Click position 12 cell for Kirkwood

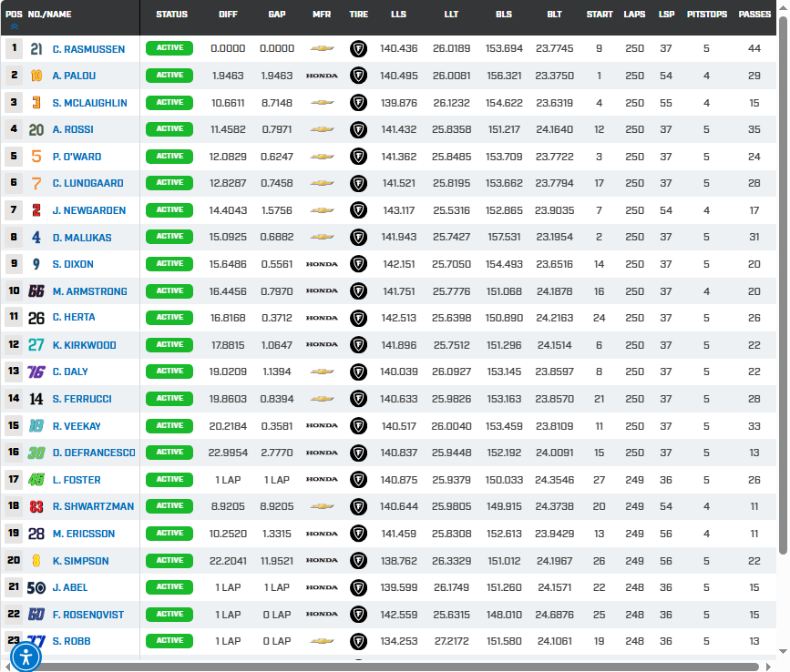(x=14, y=344)
